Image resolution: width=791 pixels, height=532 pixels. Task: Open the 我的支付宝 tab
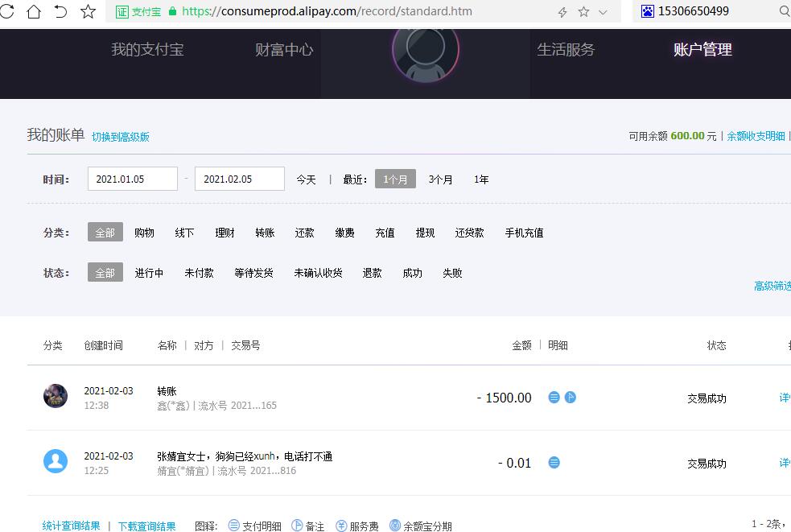tap(147, 49)
